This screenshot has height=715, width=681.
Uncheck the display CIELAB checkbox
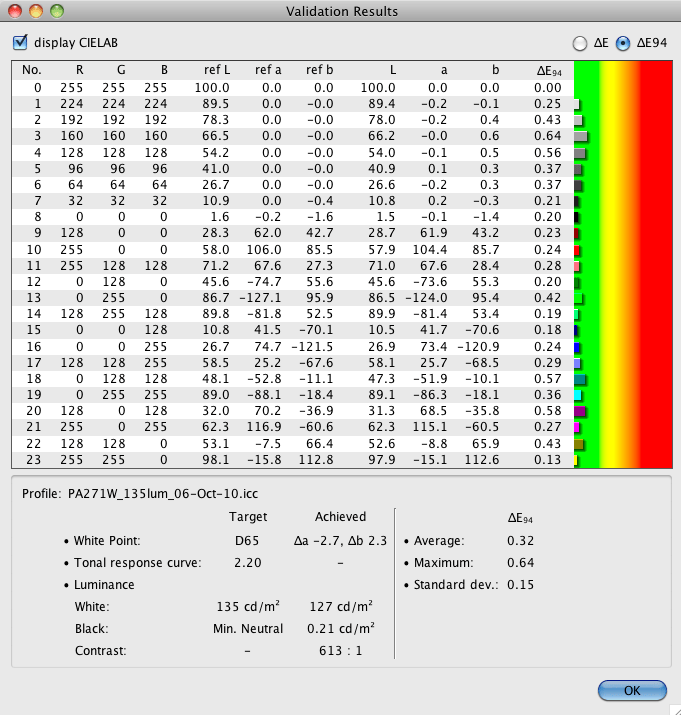click(x=20, y=43)
